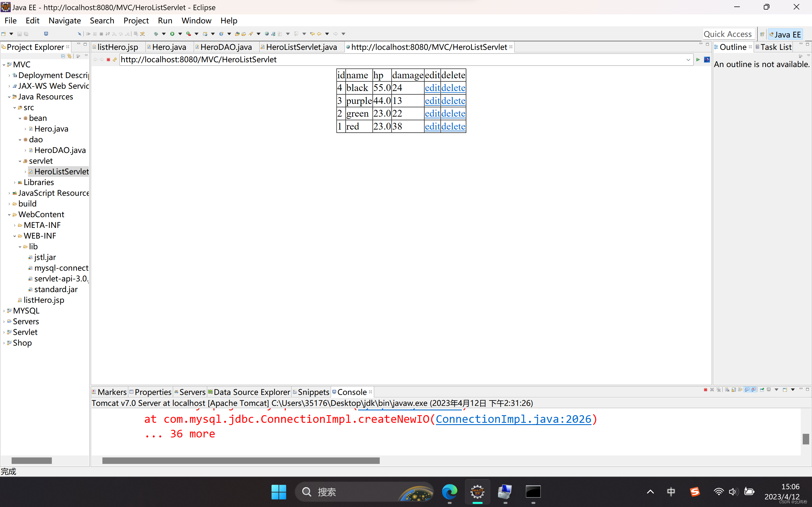Toggle the Scroll Lock console icon
The height and width of the screenshot is (507, 812).
(734, 390)
